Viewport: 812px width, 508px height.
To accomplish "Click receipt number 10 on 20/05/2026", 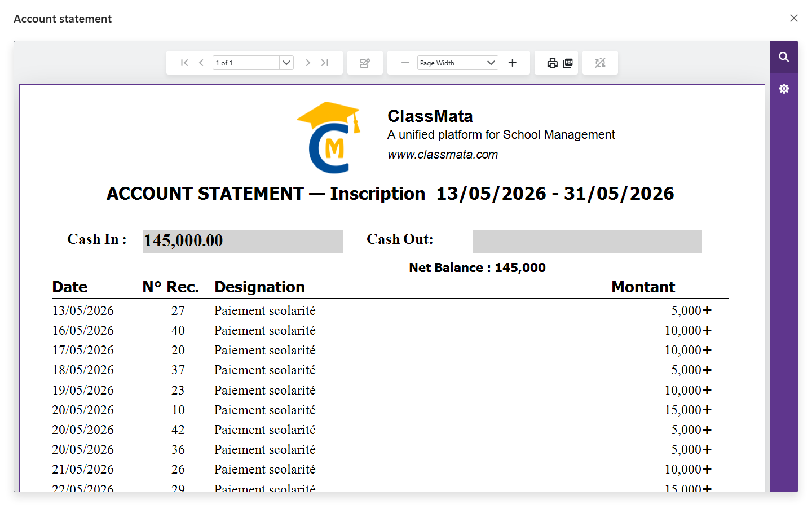I will click(178, 410).
